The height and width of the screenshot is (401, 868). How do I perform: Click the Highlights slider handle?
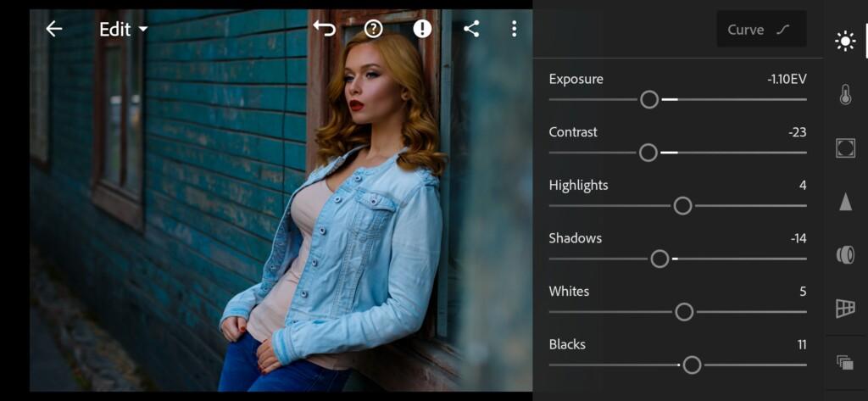pyautogui.click(x=682, y=206)
